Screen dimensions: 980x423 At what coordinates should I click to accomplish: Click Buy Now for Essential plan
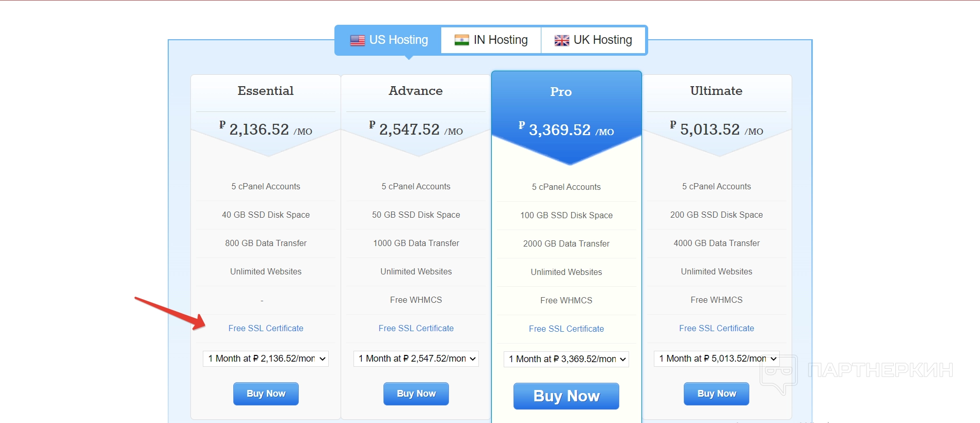(x=266, y=394)
